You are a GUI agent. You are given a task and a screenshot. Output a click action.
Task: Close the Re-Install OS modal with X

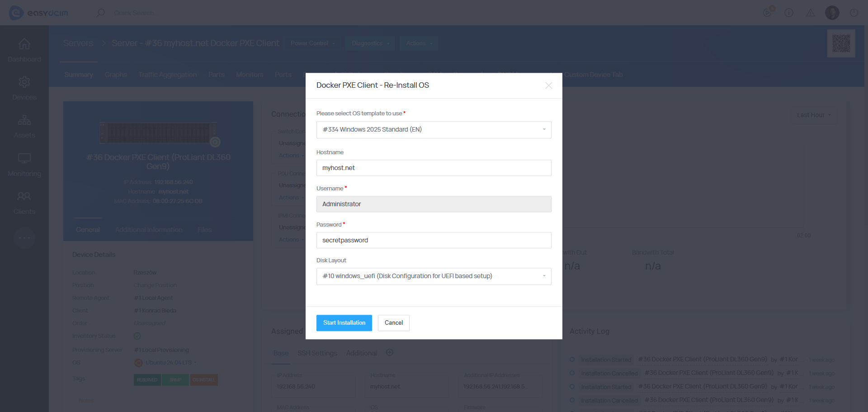pos(549,85)
